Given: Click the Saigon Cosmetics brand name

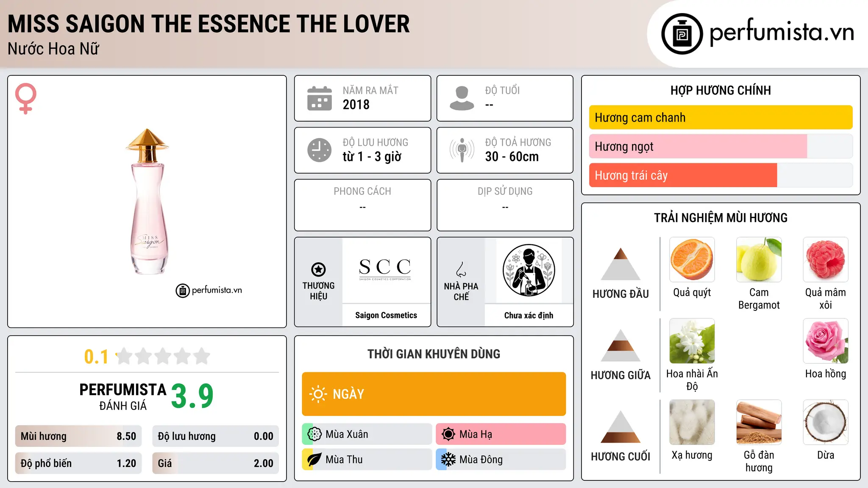Looking at the screenshot, I should (x=386, y=315).
